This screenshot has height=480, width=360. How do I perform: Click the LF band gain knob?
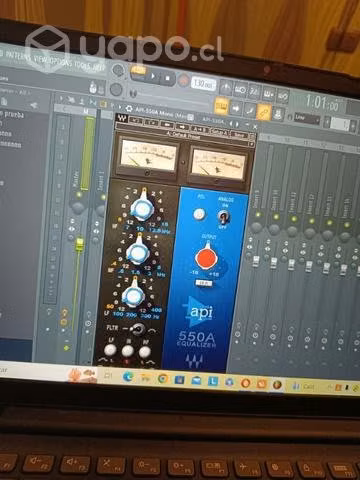pyautogui.click(x=133, y=295)
